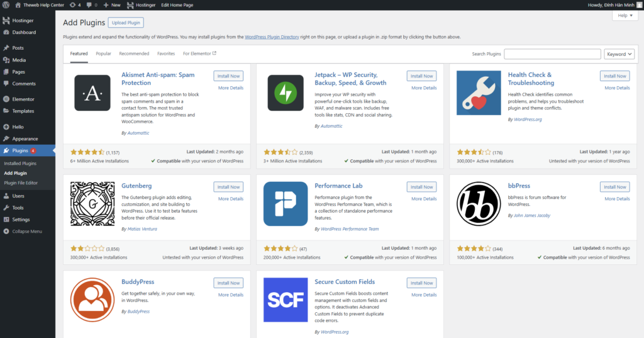Screen dimensions: 644x338
Task: Click the Upload Plugin button
Action: pyautogui.click(x=126, y=23)
